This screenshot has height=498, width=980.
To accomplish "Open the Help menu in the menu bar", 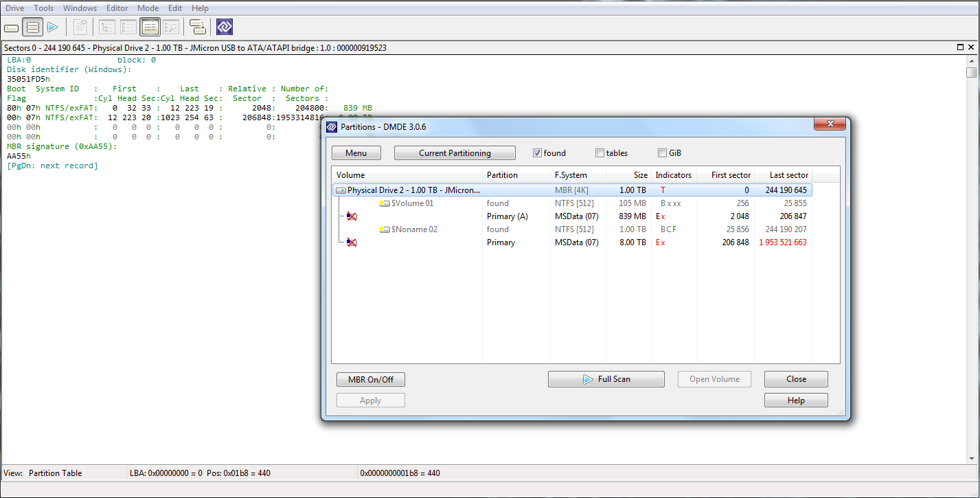I will click(x=200, y=8).
